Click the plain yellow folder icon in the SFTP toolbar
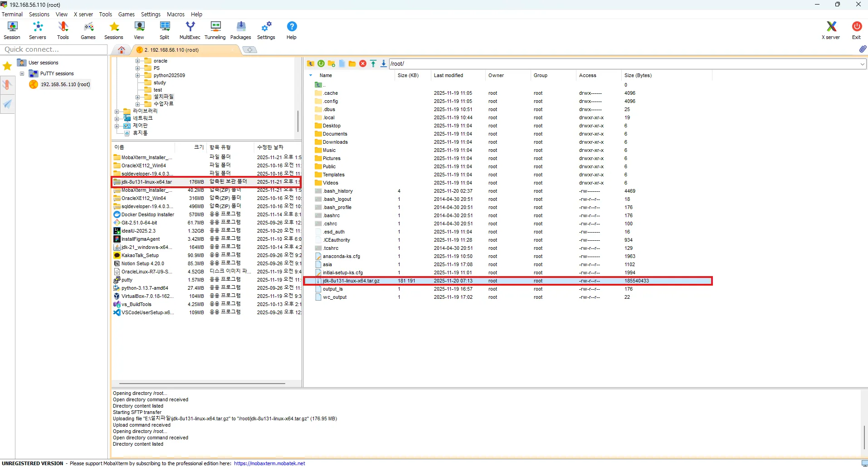Image resolution: width=868 pixels, height=467 pixels. pyautogui.click(x=352, y=63)
